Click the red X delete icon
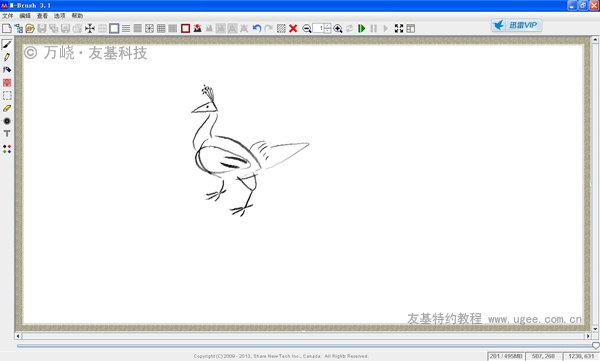This screenshot has height=361, width=600. tap(293, 28)
